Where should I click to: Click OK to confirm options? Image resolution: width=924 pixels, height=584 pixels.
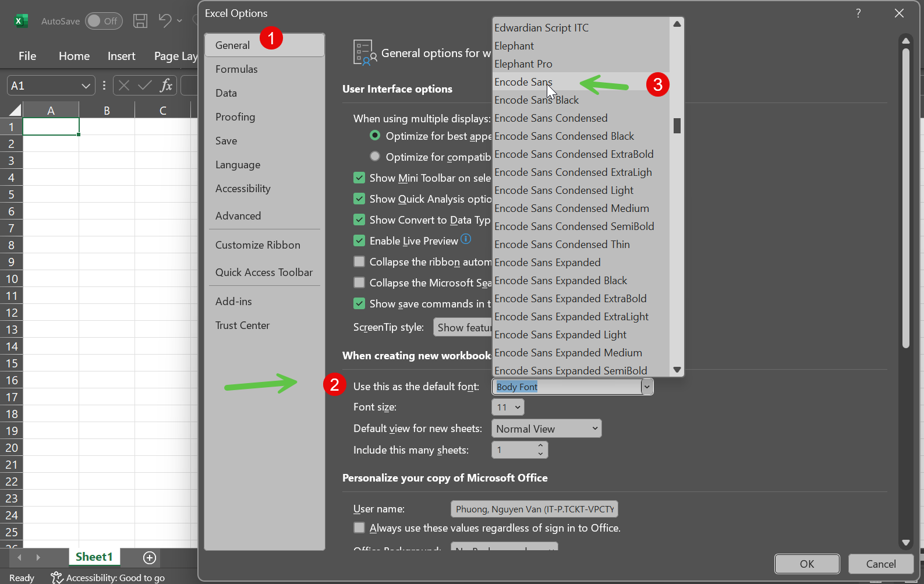click(807, 564)
